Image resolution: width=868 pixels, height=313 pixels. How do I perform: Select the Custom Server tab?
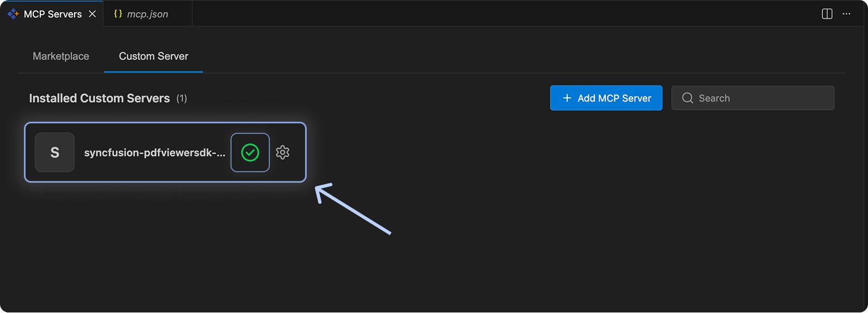(x=153, y=56)
